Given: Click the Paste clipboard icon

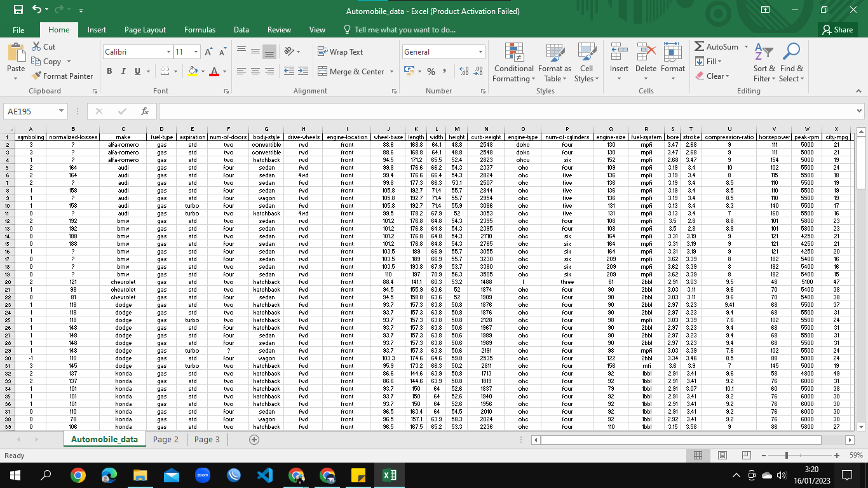Looking at the screenshot, I should click(16, 52).
